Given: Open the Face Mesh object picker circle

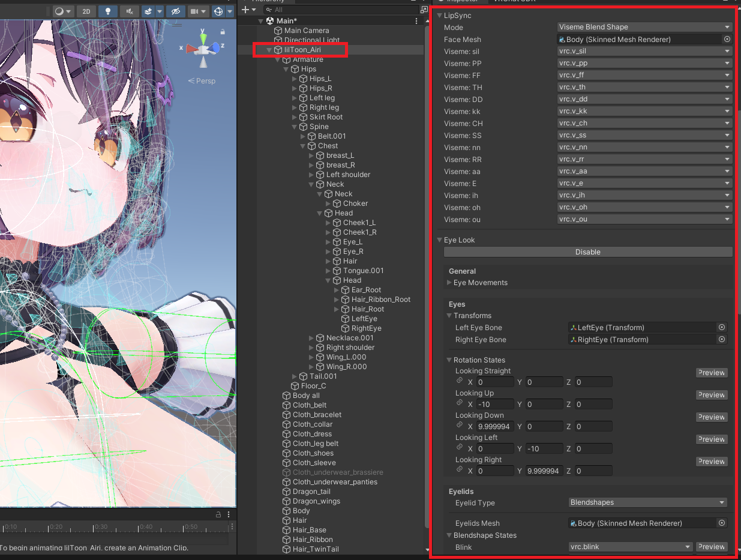Looking at the screenshot, I should pyautogui.click(x=727, y=39).
